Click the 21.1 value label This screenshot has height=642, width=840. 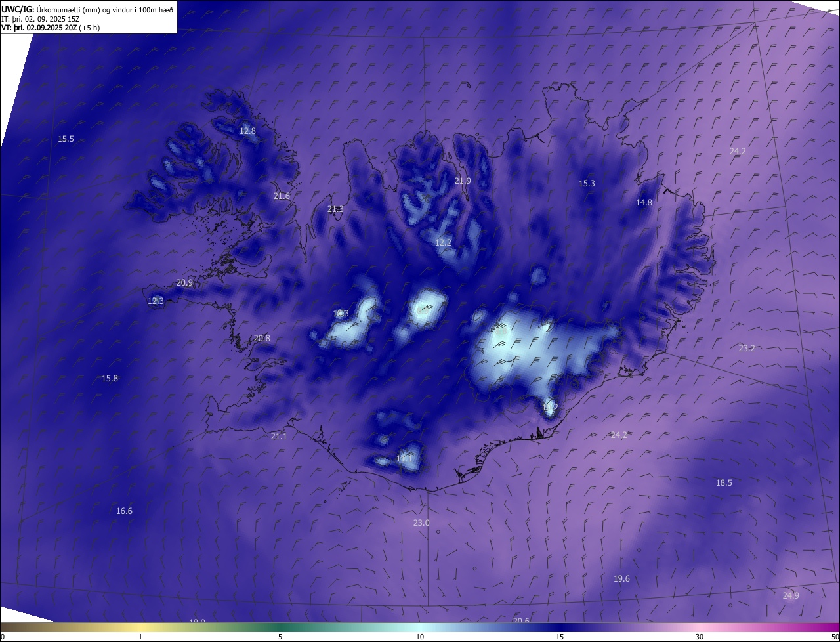(279, 436)
